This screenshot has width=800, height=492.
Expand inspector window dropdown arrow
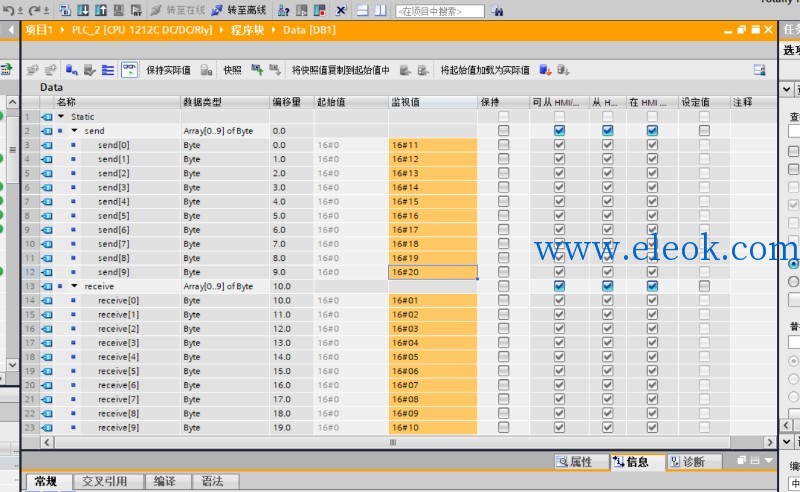coord(769,461)
